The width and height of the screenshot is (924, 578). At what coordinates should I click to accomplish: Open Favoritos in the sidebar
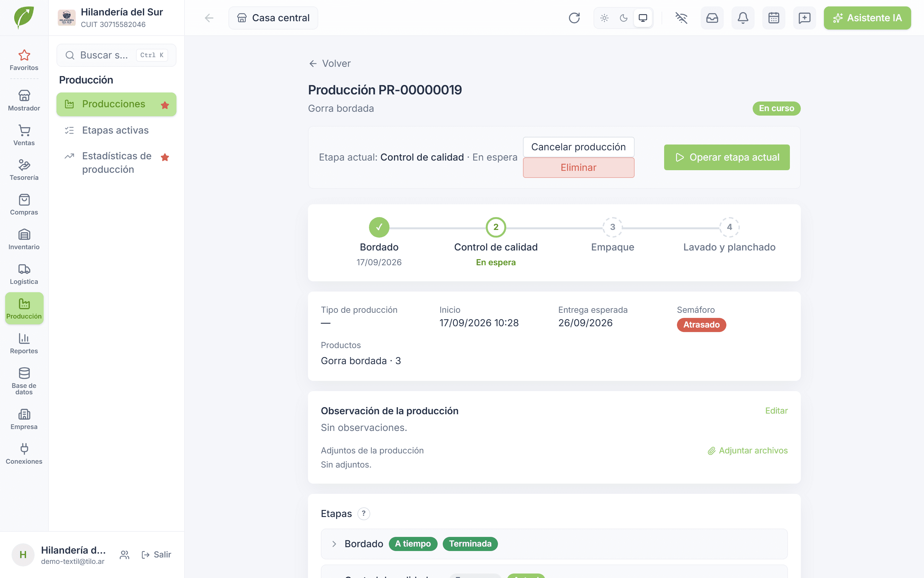coord(24,60)
